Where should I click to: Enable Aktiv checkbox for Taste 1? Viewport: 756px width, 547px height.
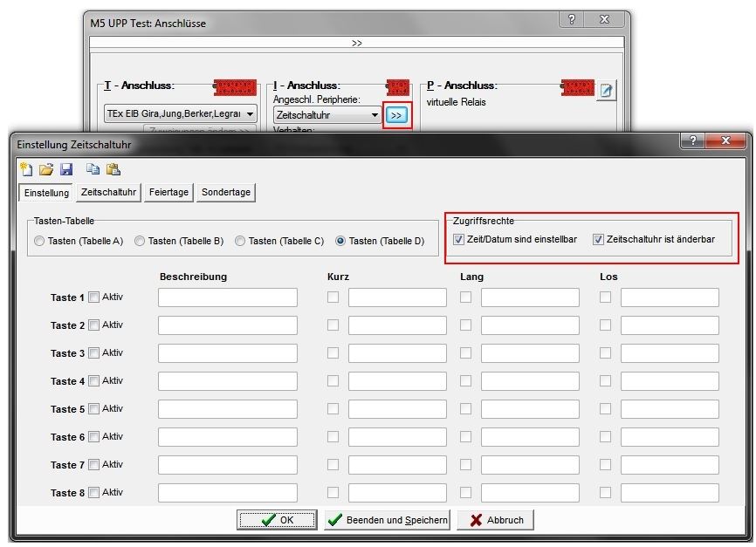[94, 297]
